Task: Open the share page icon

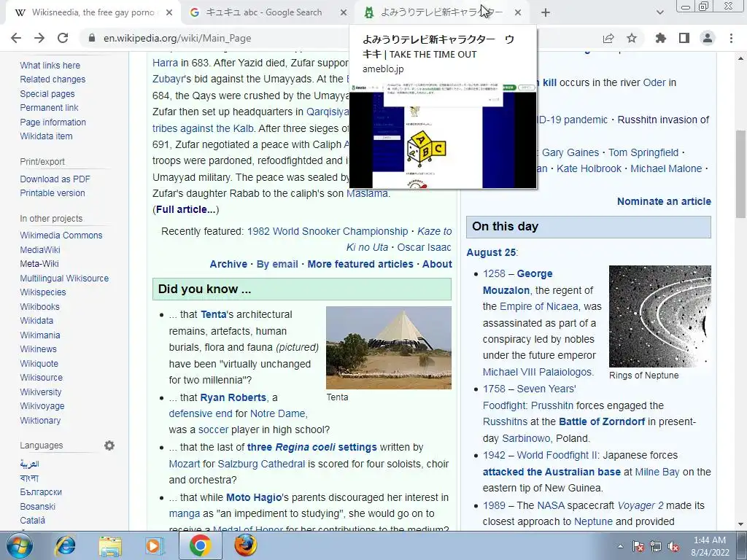Action: [x=608, y=38]
